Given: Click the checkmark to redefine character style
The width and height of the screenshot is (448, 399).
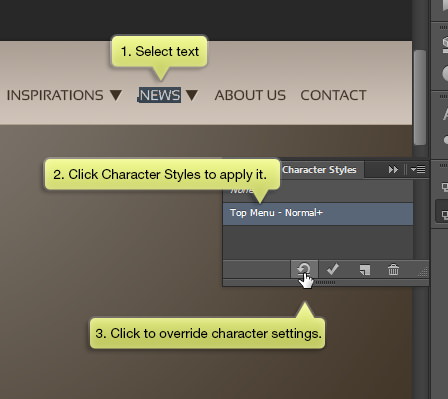Looking at the screenshot, I should tap(333, 269).
